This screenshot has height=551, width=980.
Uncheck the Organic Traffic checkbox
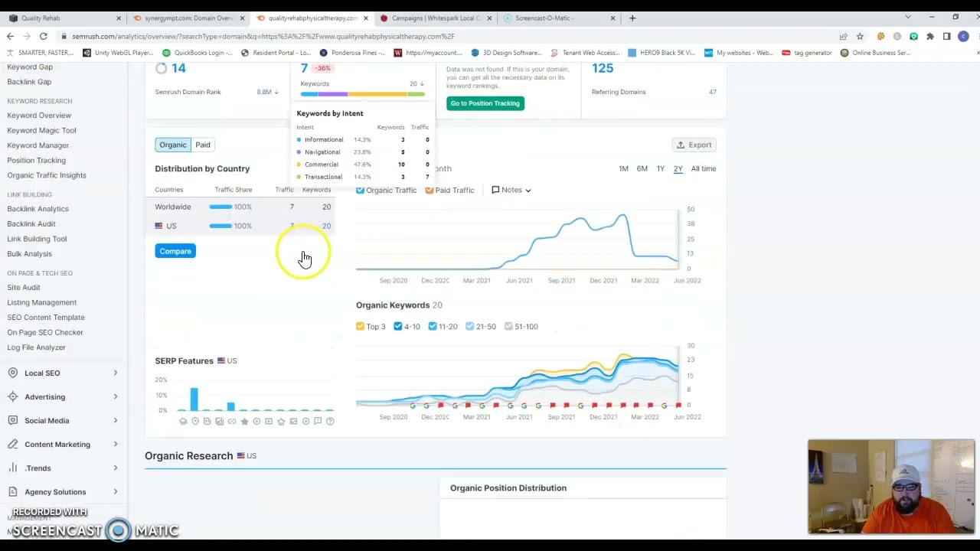click(x=361, y=190)
